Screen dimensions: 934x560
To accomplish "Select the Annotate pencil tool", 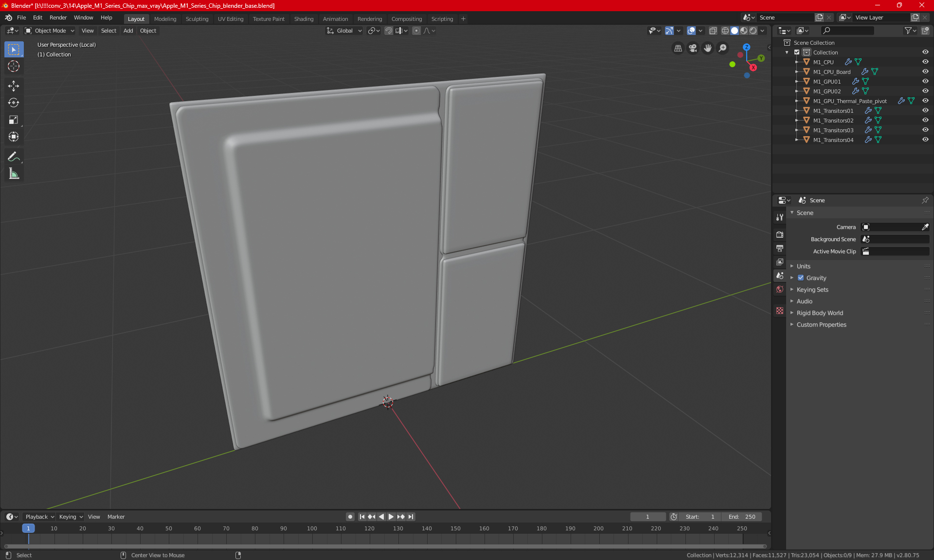I will click(14, 157).
